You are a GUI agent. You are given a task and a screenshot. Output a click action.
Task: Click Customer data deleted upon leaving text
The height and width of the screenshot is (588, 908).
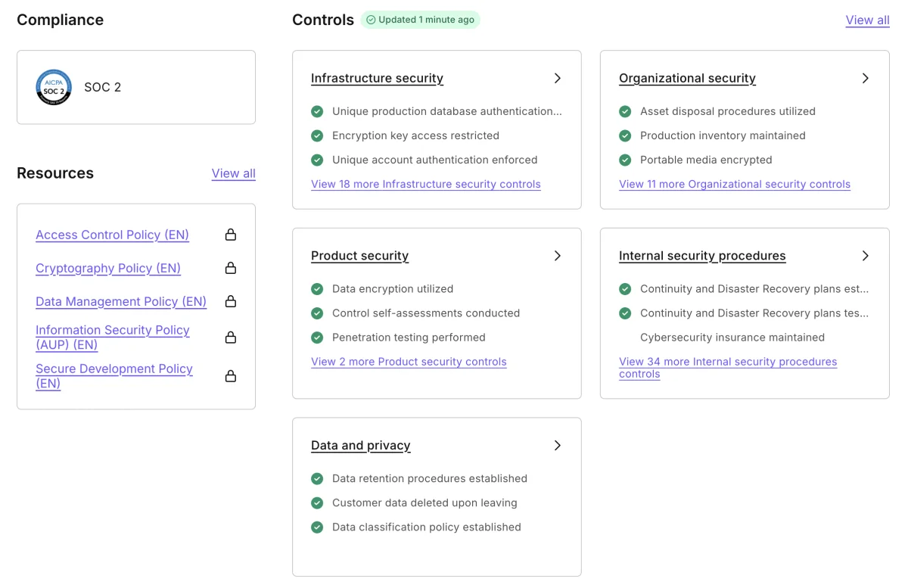[x=424, y=502]
